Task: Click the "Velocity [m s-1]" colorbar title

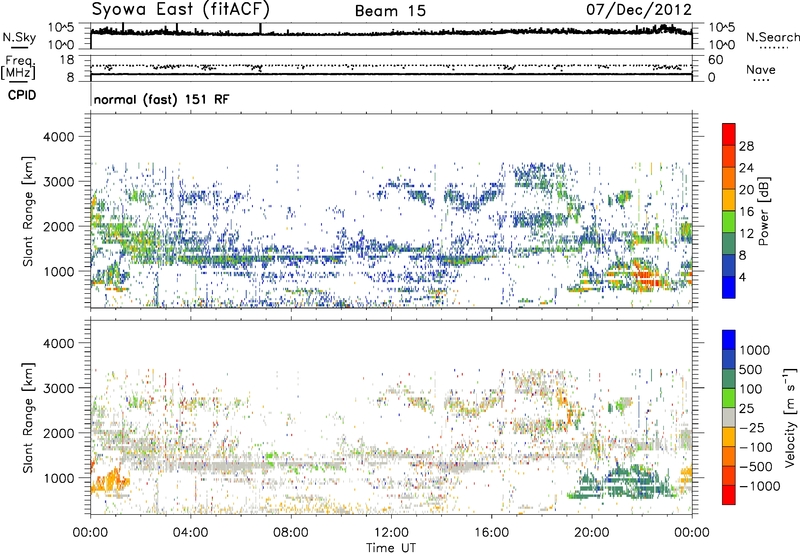Action: [x=790, y=416]
